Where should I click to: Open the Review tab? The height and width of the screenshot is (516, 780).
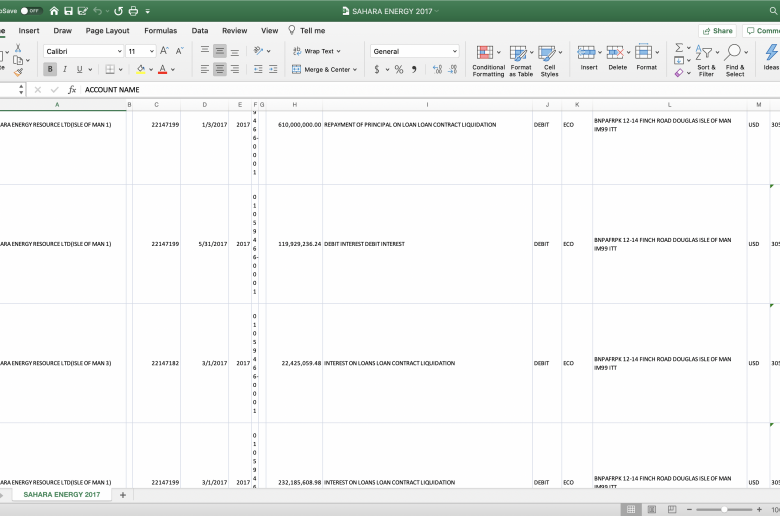point(235,30)
